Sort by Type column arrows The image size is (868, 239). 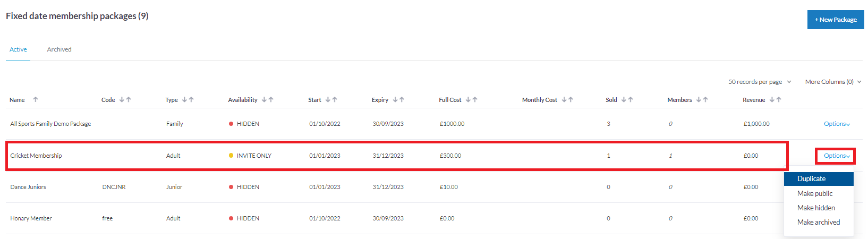coord(188,100)
